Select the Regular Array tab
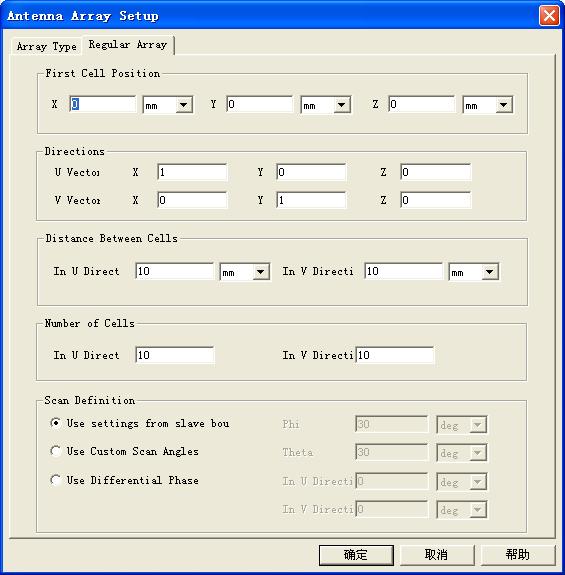The image size is (565, 575). click(128, 45)
